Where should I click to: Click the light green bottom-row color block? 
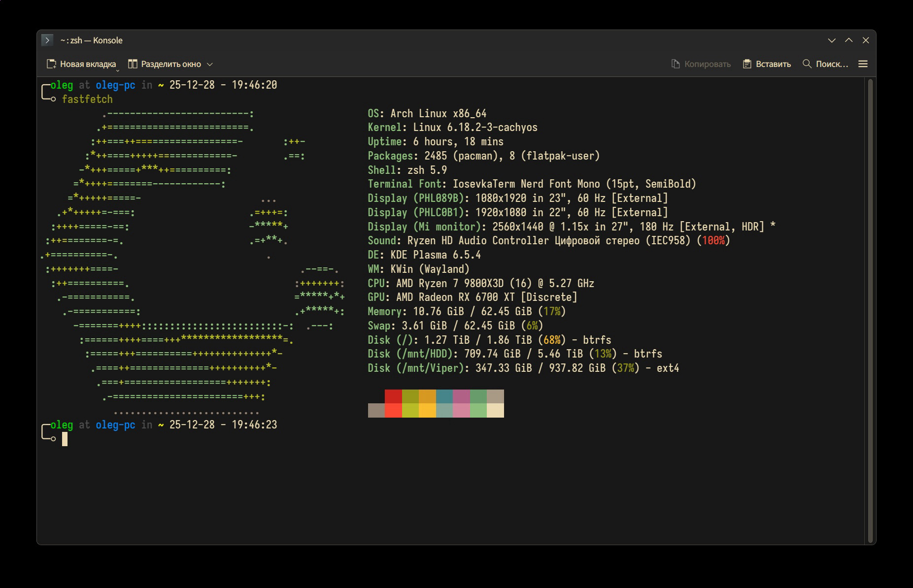pos(478,410)
